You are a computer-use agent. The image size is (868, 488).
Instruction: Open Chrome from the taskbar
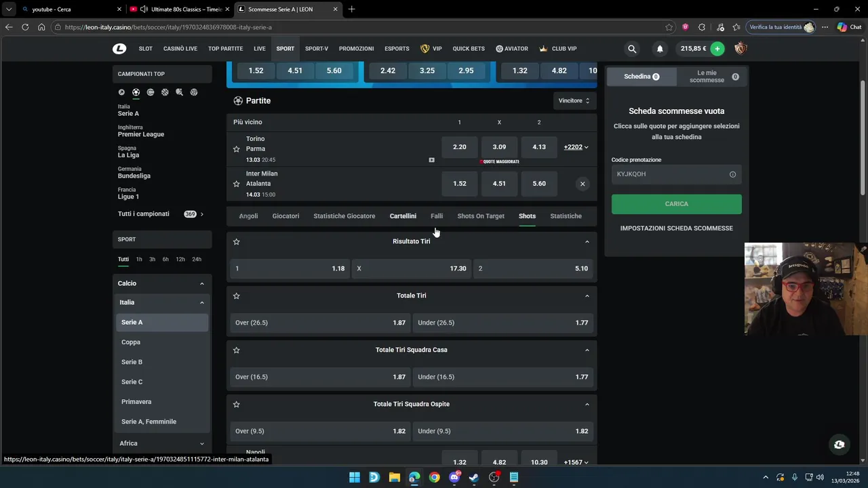click(x=434, y=477)
